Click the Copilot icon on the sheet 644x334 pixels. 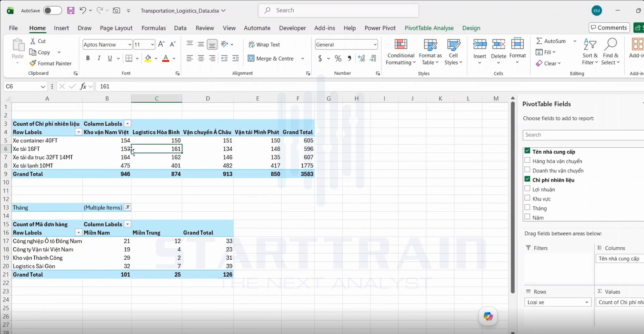point(488,316)
